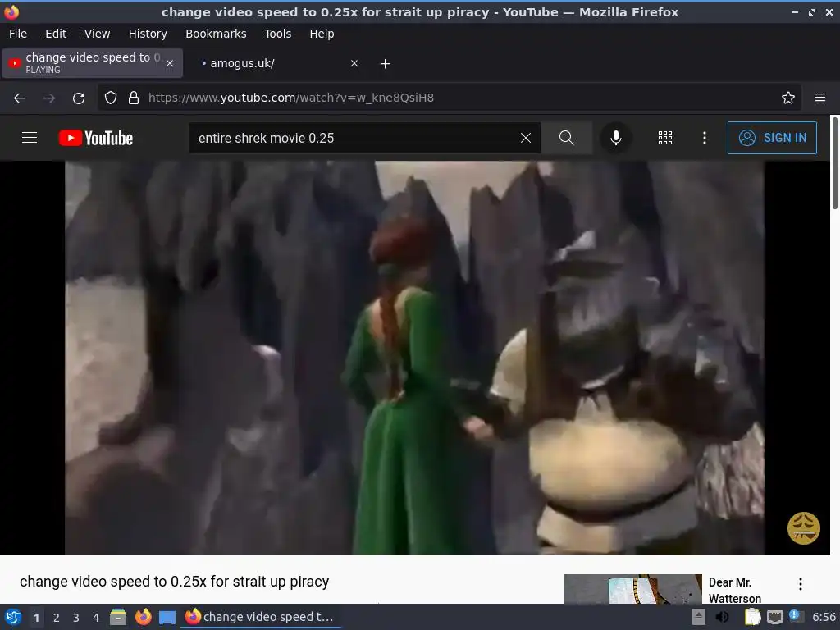Go forward with the browser forward arrow
Image resolution: width=840 pixels, height=630 pixels.
49,98
